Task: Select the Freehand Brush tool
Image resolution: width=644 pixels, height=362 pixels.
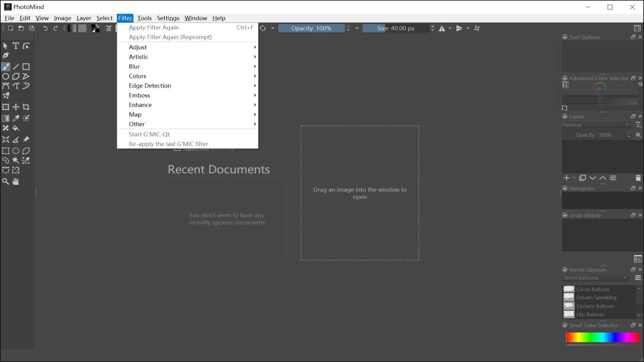Action: tap(6, 66)
